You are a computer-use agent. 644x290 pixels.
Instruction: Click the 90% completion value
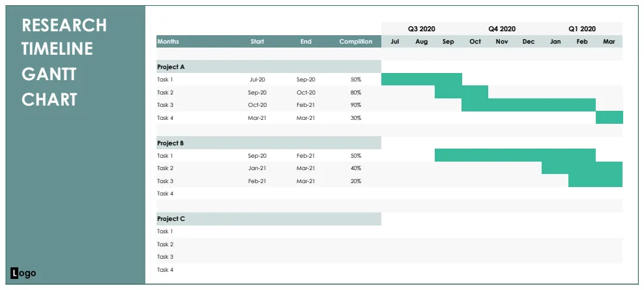(356, 105)
